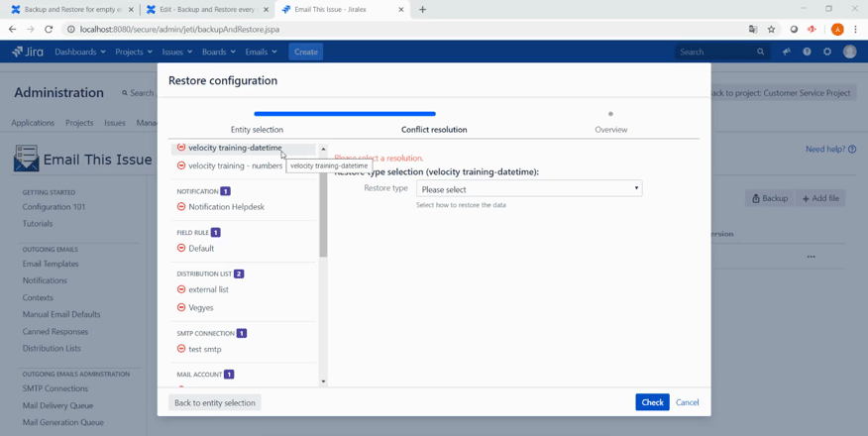Open the Notification Helpdesk conflict item

click(x=226, y=206)
